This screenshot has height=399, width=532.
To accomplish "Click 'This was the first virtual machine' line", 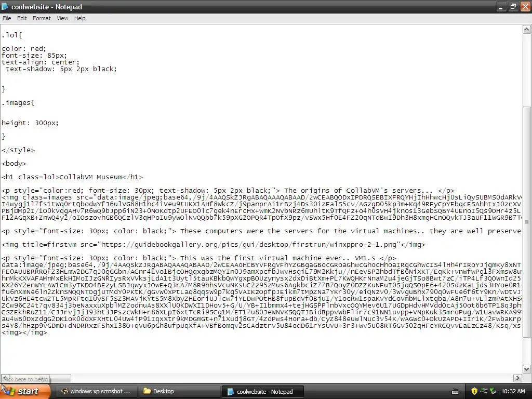I will point(199,258).
